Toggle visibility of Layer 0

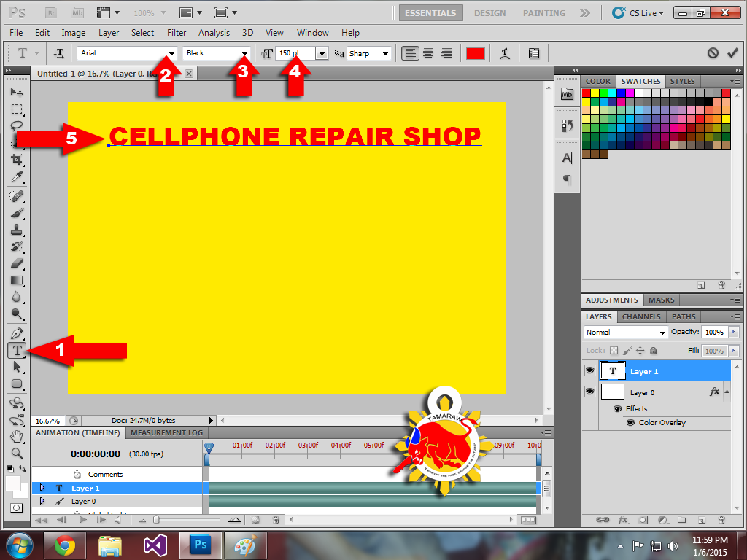[589, 392]
